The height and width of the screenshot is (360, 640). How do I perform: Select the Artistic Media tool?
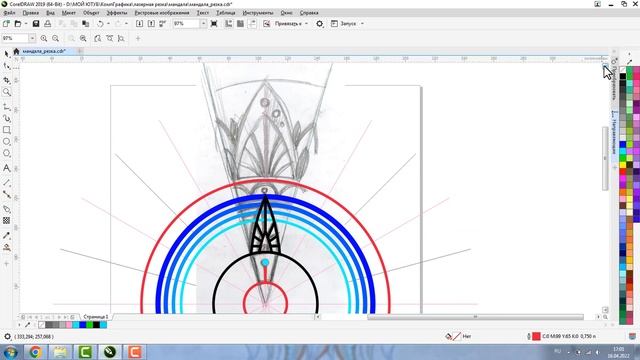pyautogui.click(x=7, y=119)
